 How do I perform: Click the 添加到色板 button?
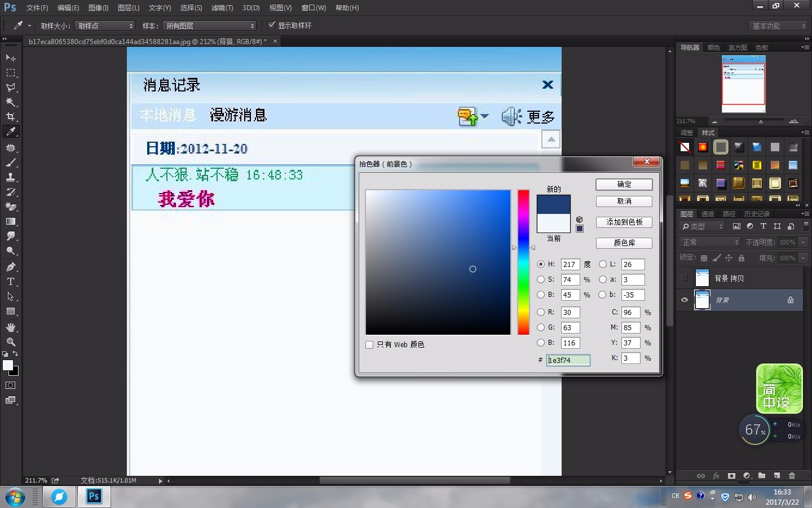[x=624, y=222]
